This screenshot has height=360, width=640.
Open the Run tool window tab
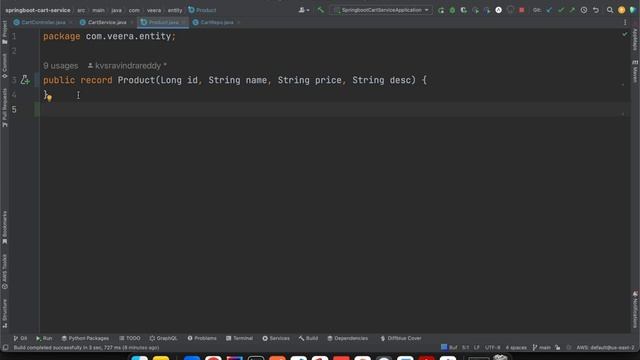pyautogui.click(x=44, y=338)
